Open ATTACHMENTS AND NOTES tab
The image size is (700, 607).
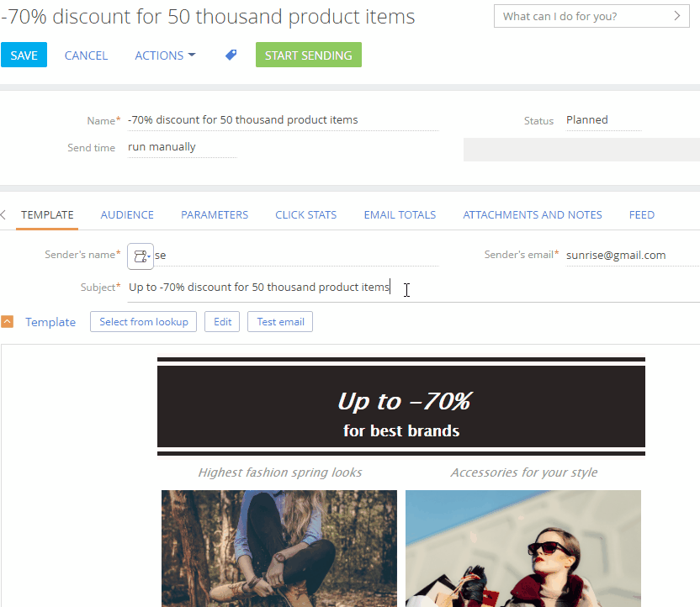pos(532,215)
